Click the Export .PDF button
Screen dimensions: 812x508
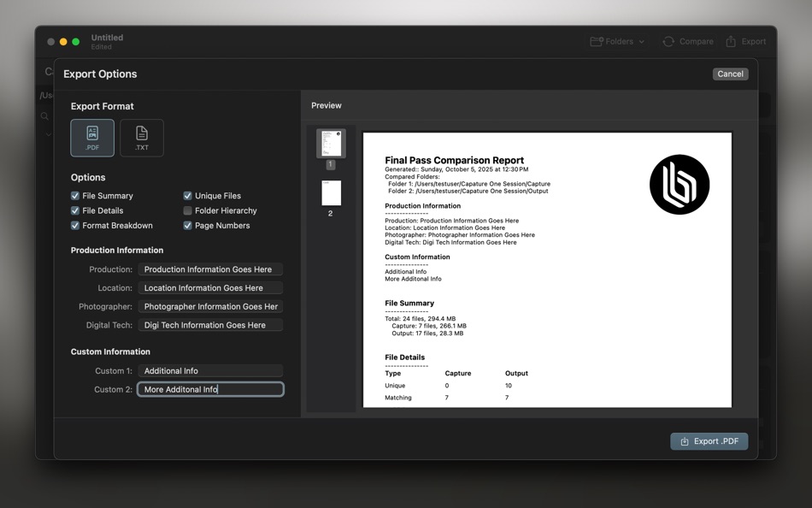(x=709, y=440)
